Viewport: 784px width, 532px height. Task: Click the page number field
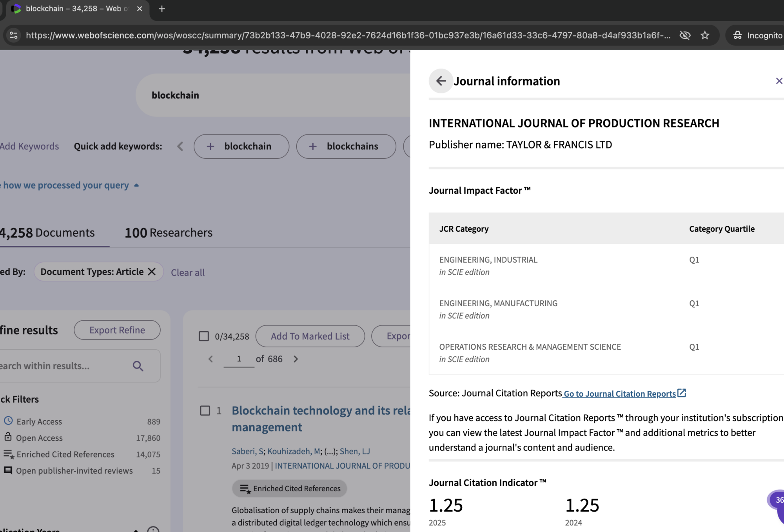click(239, 359)
